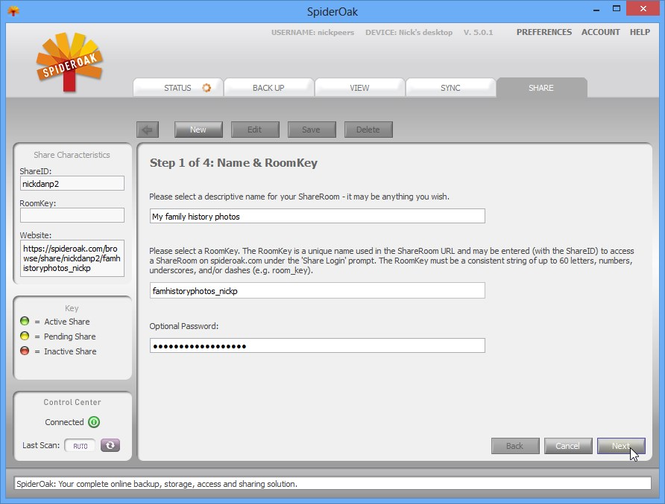Viewport: 665px width, 504px height.
Task: Click the 'Step 1 of 4: Name & RoomKey' heading
Action: click(x=233, y=163)
